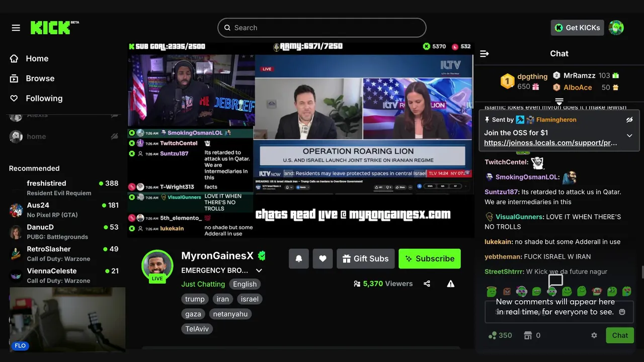Click dpgthing top gifter name

click(x=532, y=76)
